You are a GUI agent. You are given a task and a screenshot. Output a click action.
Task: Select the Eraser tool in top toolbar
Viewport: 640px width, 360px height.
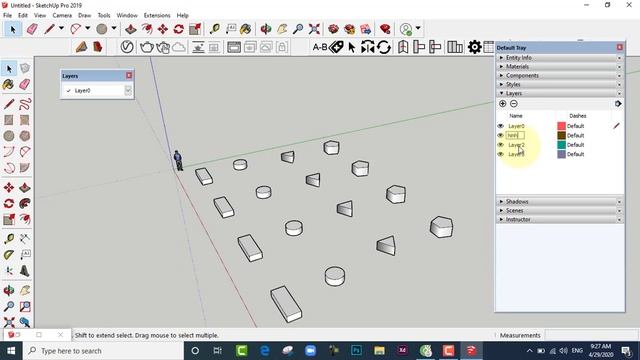click(x=32, y=29)
